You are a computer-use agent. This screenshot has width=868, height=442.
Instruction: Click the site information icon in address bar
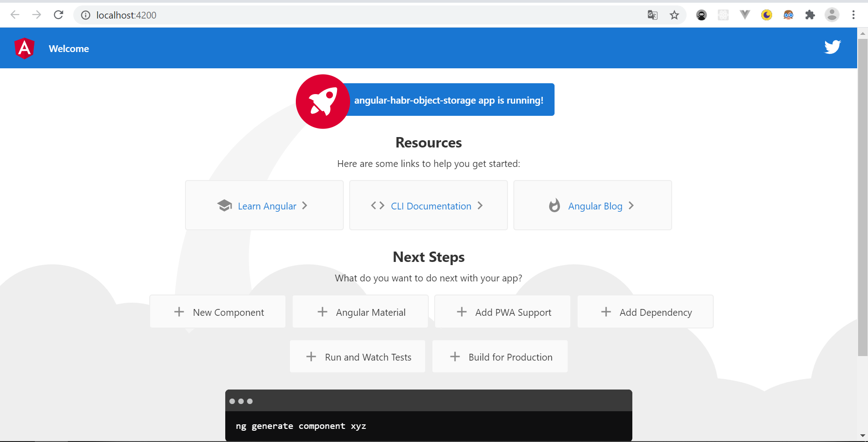click(x=85, y=15)
